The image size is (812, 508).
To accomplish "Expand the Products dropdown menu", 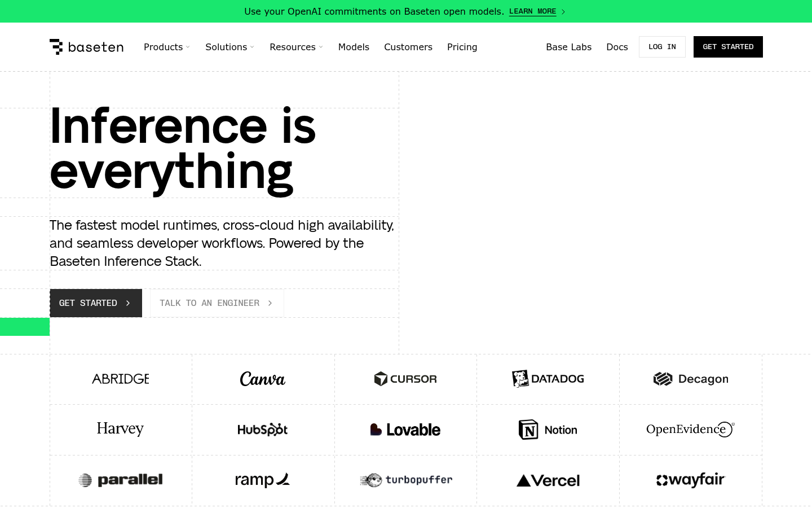I will tap(167, 47).
